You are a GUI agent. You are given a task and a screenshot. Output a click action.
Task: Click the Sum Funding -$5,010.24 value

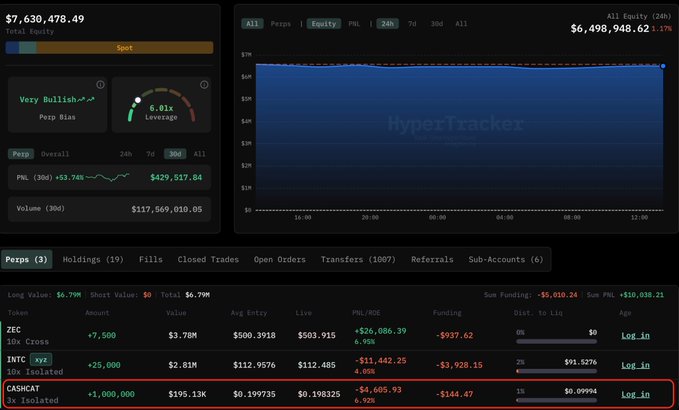point(557,295)
